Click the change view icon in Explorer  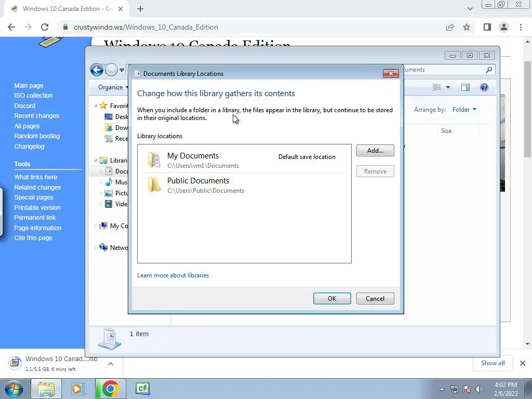[436, 87]
